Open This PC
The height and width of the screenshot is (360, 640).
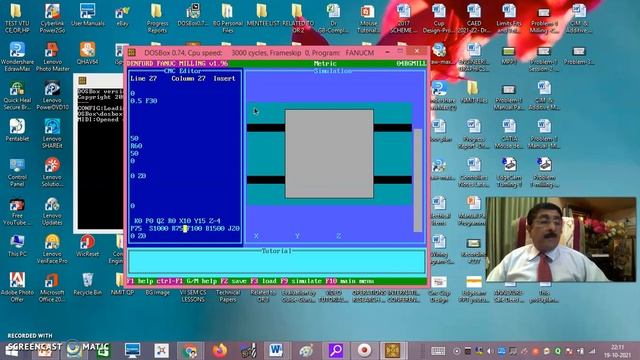[x=17, y=246]
